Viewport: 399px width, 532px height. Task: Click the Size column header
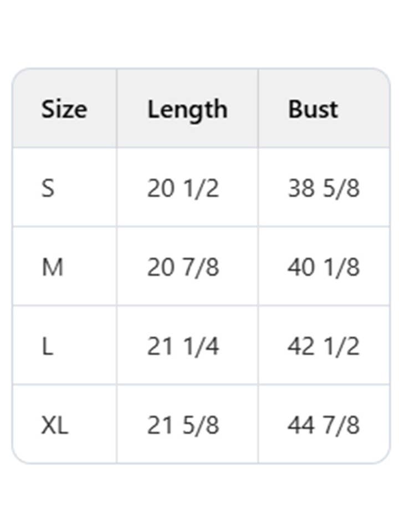(64, 109)
